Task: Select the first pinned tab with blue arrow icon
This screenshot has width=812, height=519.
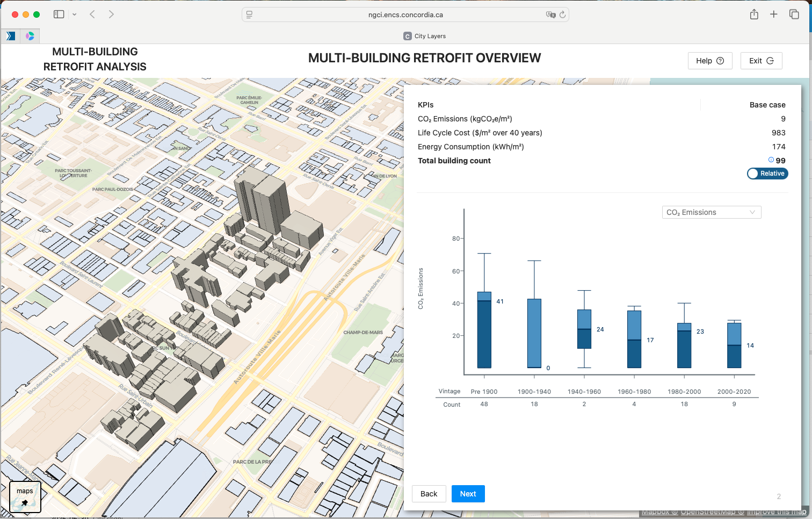Action: 11,36
